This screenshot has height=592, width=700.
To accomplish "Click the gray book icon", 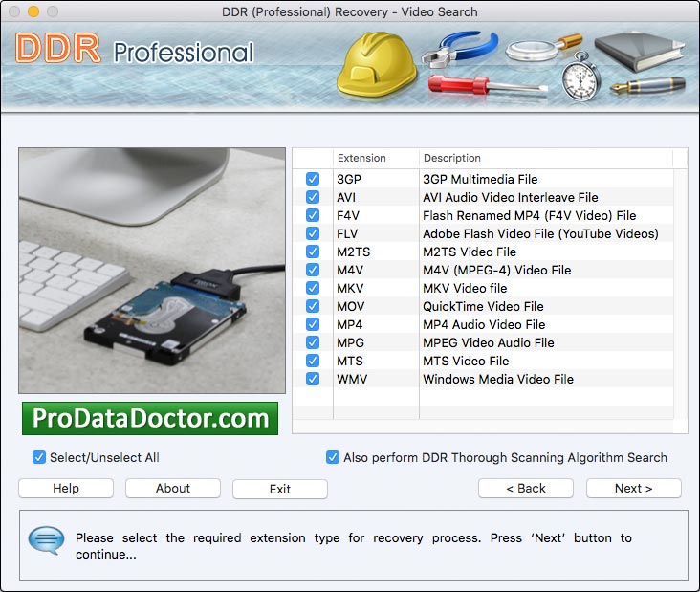I will tap(639, 51).
